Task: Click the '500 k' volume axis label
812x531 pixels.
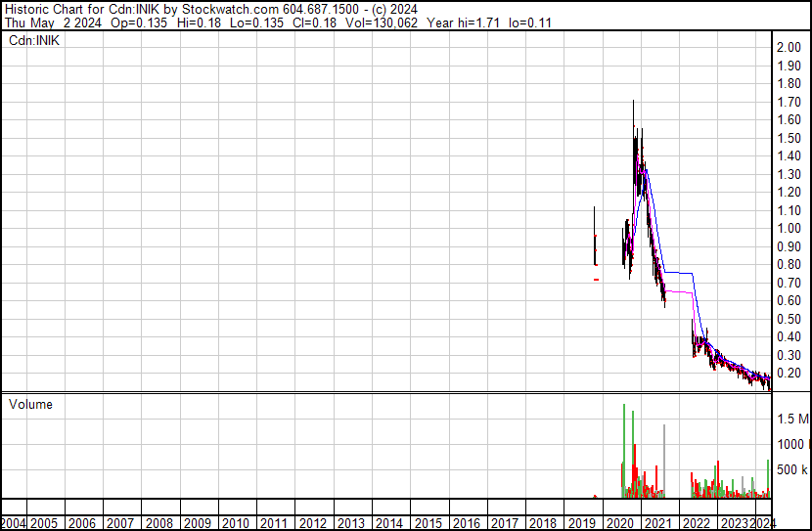Action: click(x=792, y=469)
